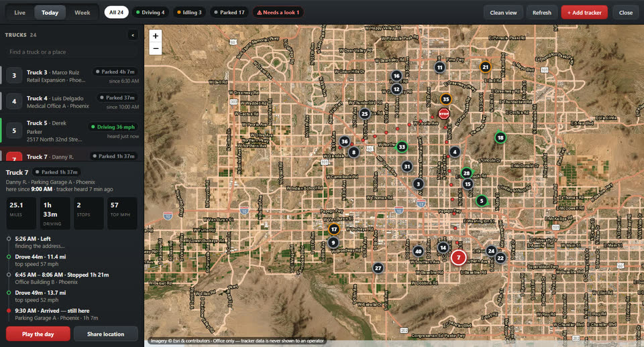Show All 24 trucks filter

point(116,12)
